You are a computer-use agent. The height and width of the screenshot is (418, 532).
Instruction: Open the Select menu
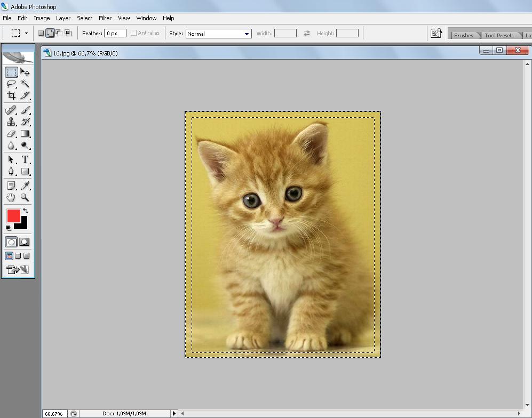pos(84,18)
